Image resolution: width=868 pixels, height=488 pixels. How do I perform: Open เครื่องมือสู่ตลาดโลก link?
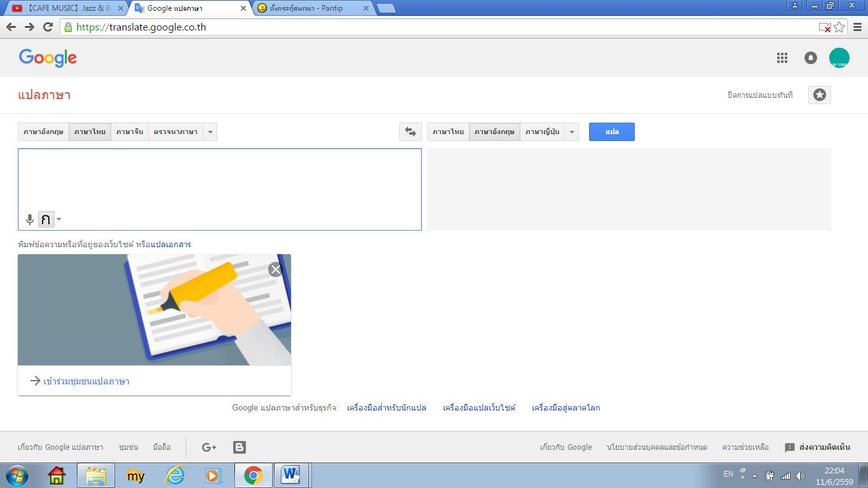[x=566, y=408]
